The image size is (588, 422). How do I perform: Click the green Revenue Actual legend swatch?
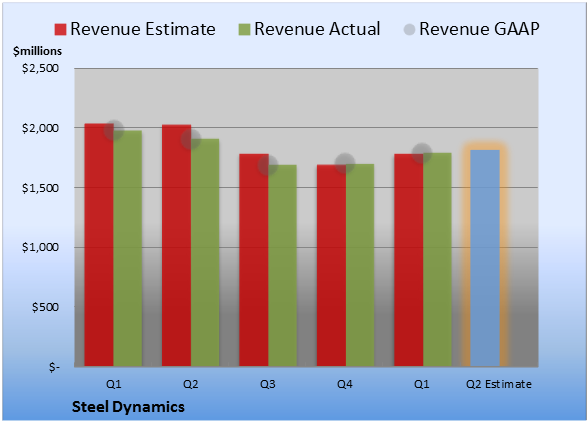pyautogui.click(x=244, y=29)
